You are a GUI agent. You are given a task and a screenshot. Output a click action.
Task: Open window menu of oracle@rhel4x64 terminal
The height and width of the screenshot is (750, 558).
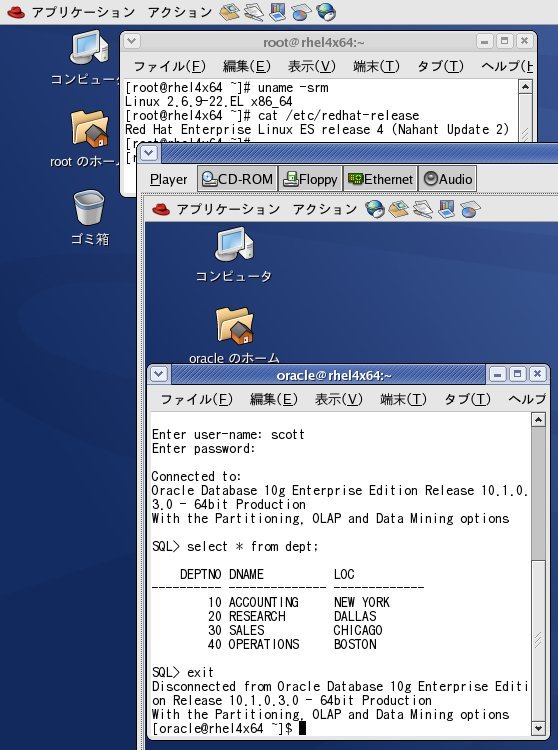[159, 375]
